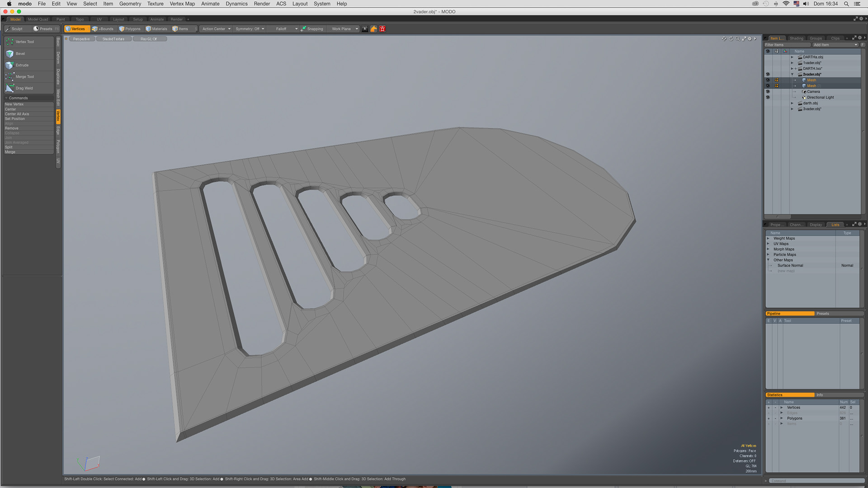Switch to the Paint layout tab

tap(61, 19)
